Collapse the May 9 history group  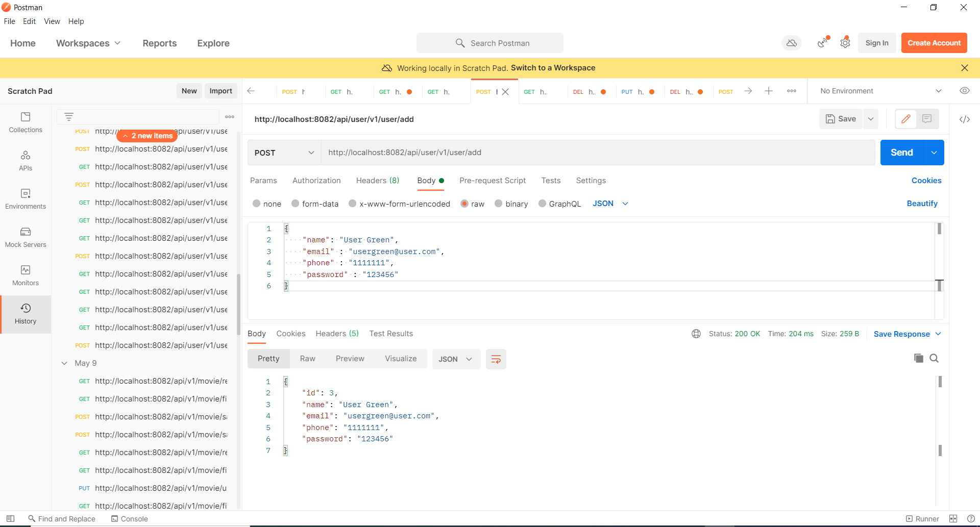pos(64,363)
